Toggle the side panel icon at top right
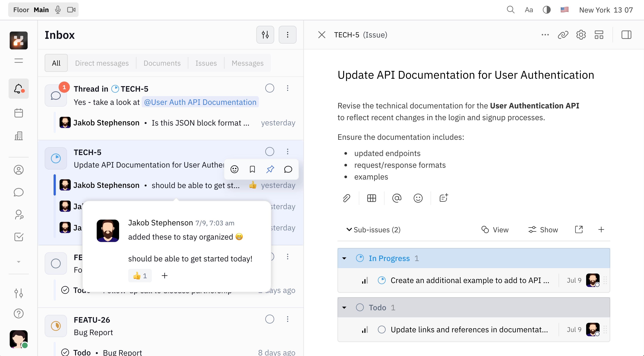 click(x=626, y=35)
